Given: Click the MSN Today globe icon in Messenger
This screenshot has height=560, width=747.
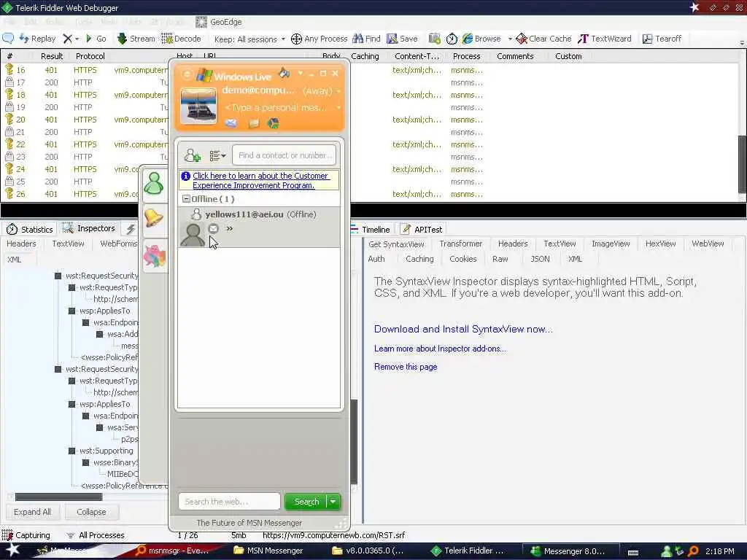Looking at the screenshot, I should (x=273, y=124).
